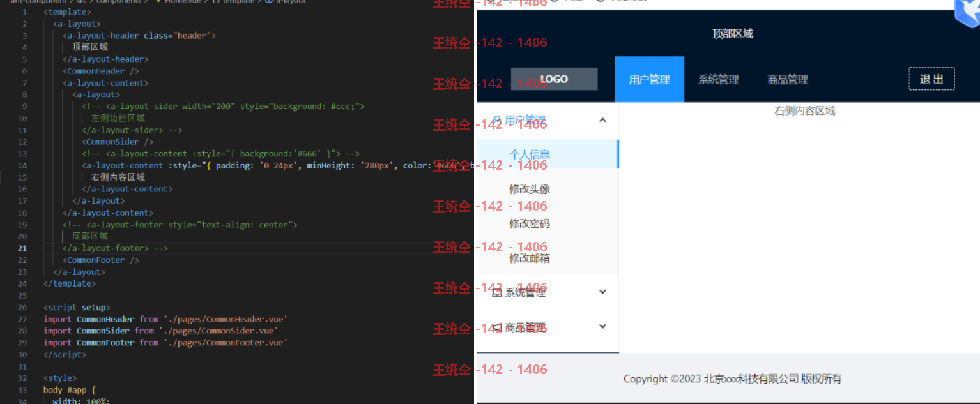Click the icon left of 商品管理 in sidebar
This screenshot has height=404, width=980.
pos(497,327)
